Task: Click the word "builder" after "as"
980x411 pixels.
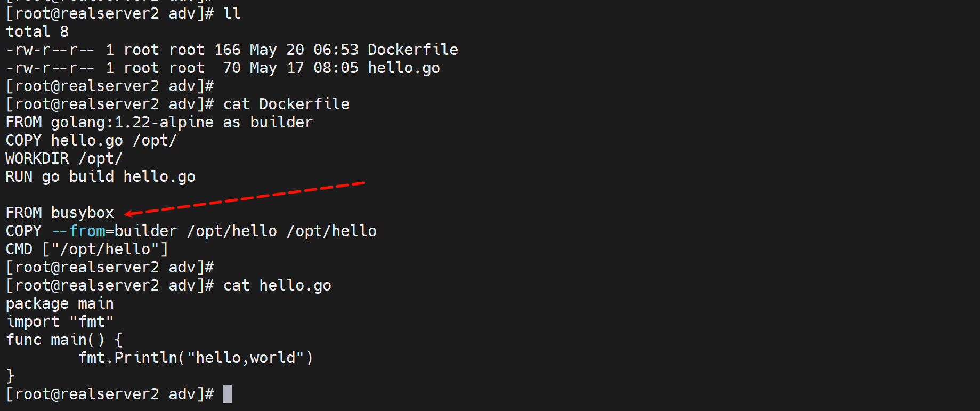Action: pyautogui.click(x=281, y=123)
